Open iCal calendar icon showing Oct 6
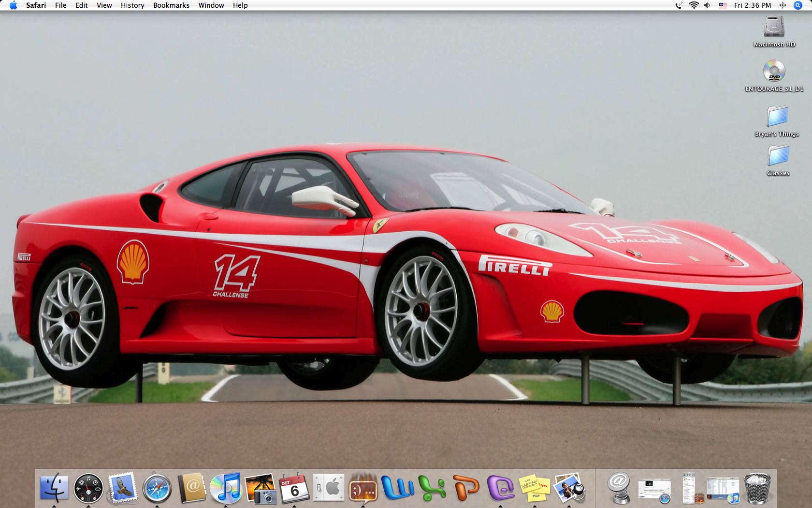812x508 pixels. [x=294, y=488]
